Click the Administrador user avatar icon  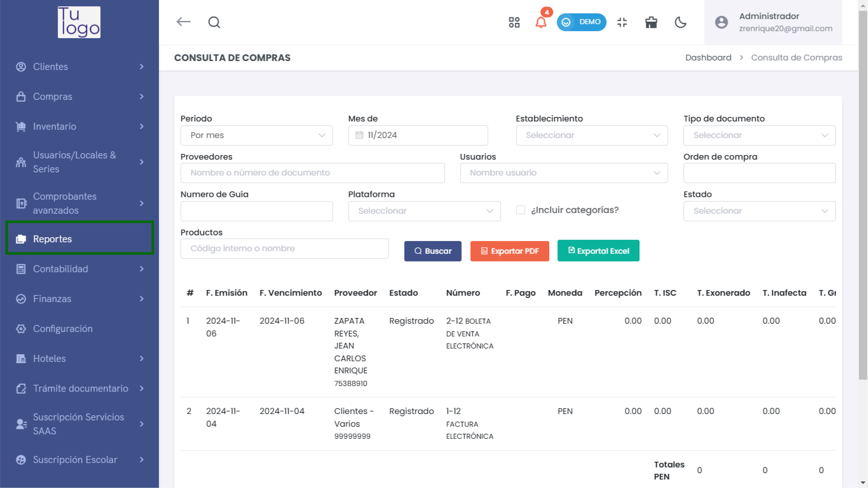point(721,22)
